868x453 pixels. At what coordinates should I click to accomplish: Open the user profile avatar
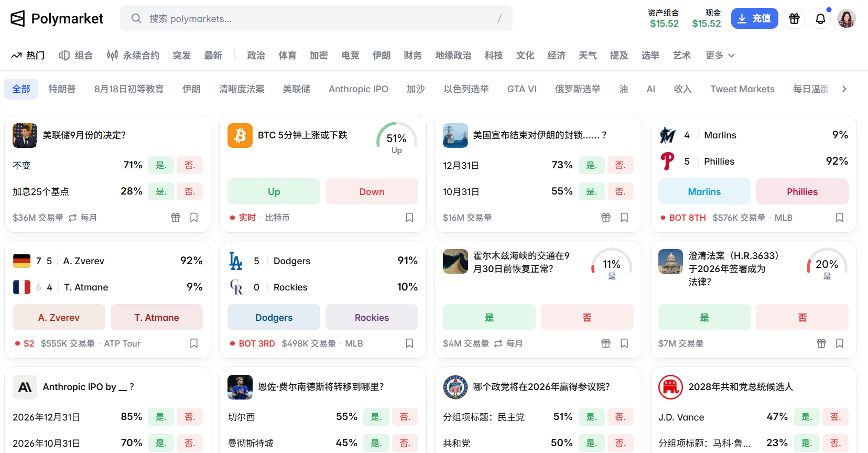coord(847,19)
